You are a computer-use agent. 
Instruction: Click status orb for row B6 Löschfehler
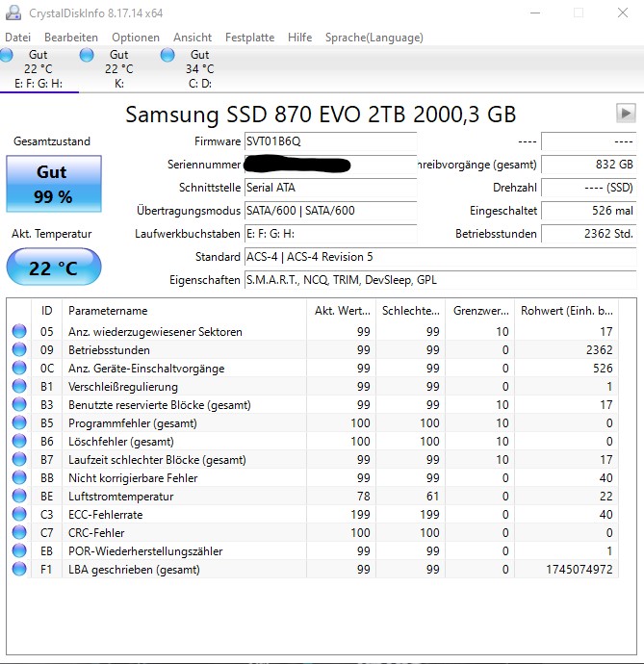[19, 441]
